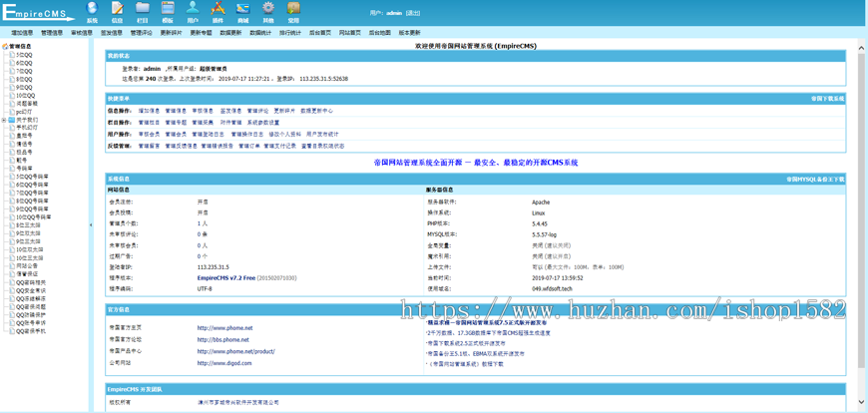Click the 插件 (Plugin) icon
The image size is (868, 413).
217,10
